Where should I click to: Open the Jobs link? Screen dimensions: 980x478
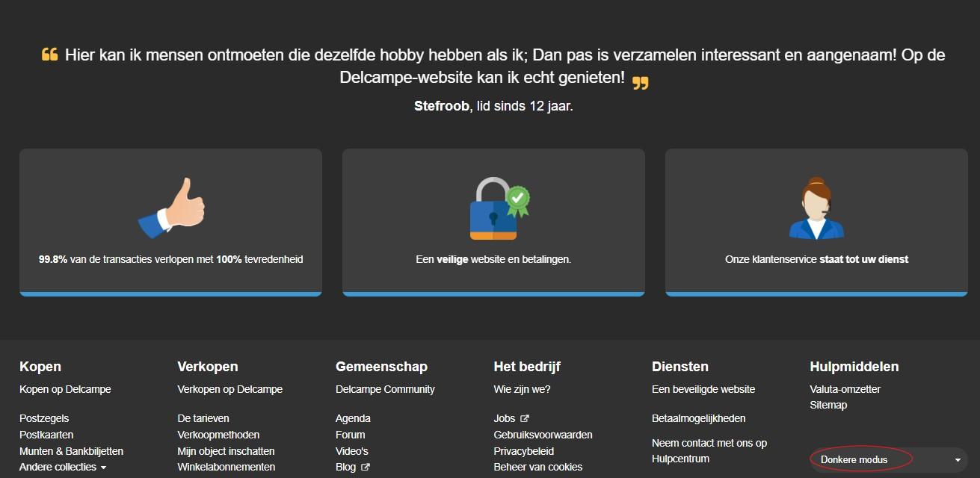505,418
